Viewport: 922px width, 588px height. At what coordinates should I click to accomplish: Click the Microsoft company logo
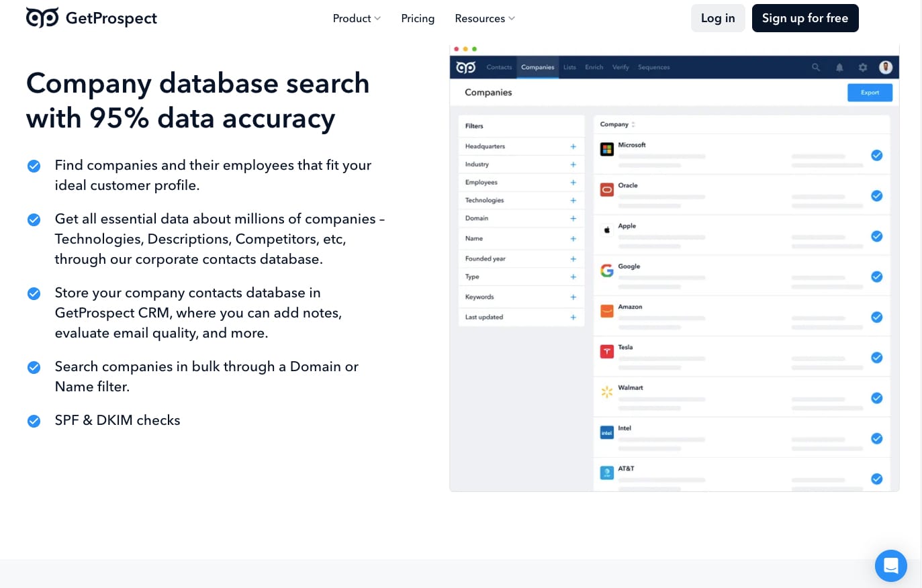click(x=607, y=150)
